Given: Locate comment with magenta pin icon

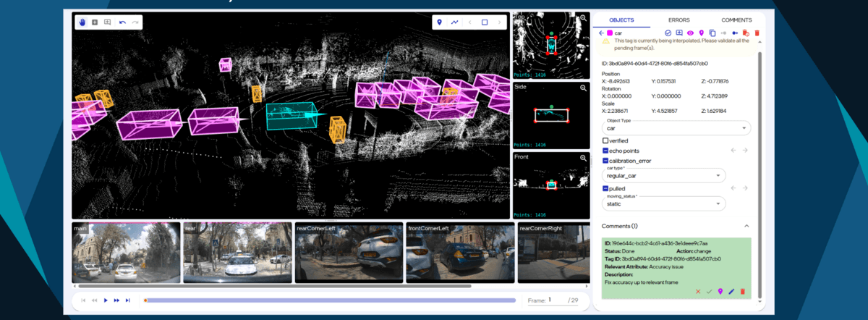Looking at the screenshot, I should [x=720, y=291].
